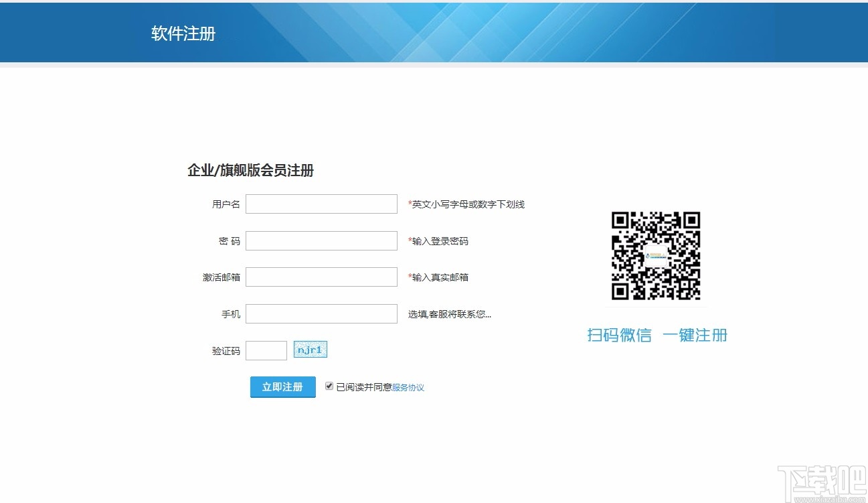The image size is (868, 503).
Task: Click the 英文小写字母或数字下划线 username hint
Action: point(466,204)
